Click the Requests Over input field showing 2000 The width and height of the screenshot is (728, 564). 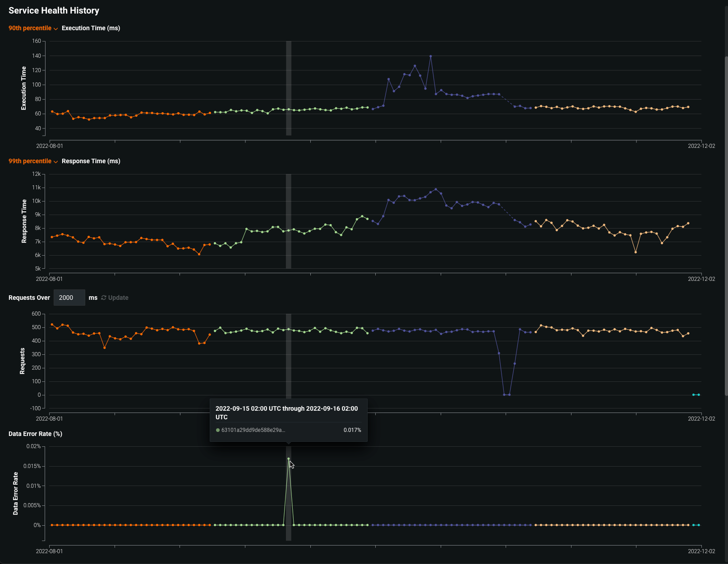(69, 298)
